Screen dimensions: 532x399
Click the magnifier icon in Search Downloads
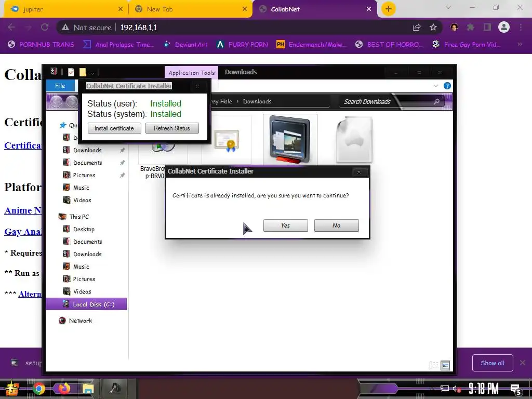click(x=436, y=101)
